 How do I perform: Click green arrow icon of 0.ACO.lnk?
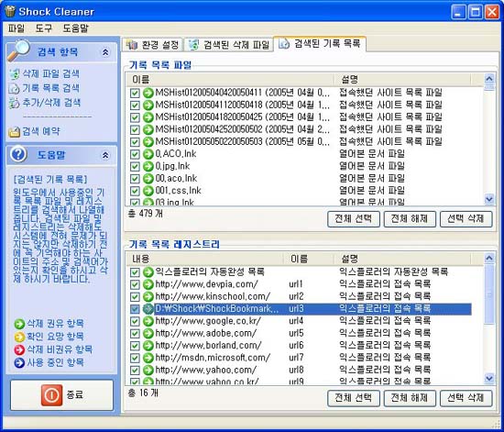pos(148,154)
